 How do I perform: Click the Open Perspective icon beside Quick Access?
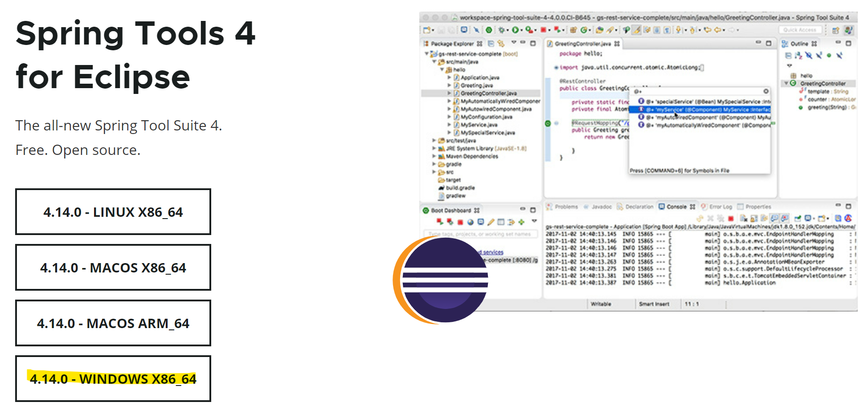pos(835,30)
